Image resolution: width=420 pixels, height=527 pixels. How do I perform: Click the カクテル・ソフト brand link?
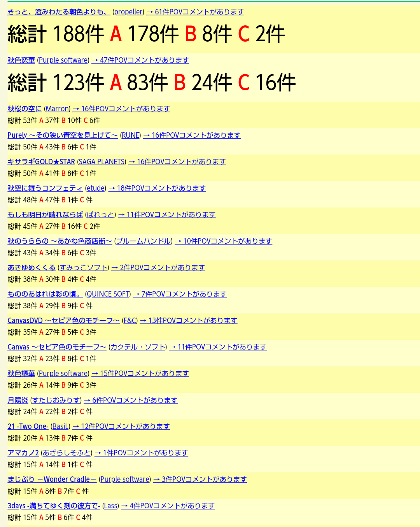coord(138,347)
